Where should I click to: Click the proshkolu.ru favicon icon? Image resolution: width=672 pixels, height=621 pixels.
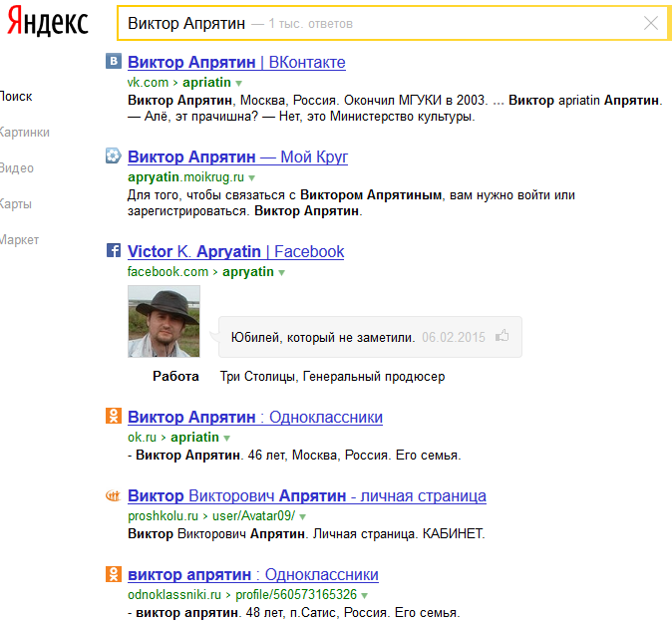(x=114, y=495)
